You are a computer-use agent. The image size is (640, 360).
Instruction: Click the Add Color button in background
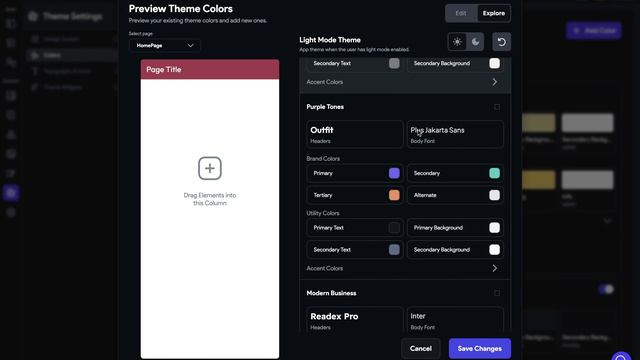click(594, 31)
